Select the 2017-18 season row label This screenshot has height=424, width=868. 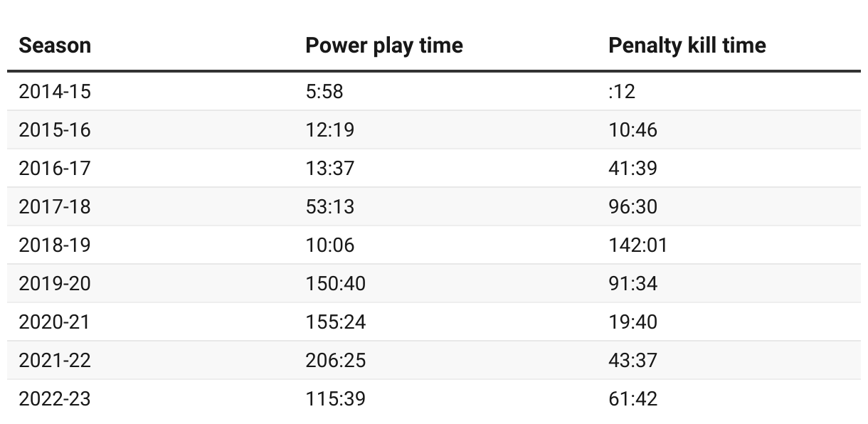click(55, 206)
